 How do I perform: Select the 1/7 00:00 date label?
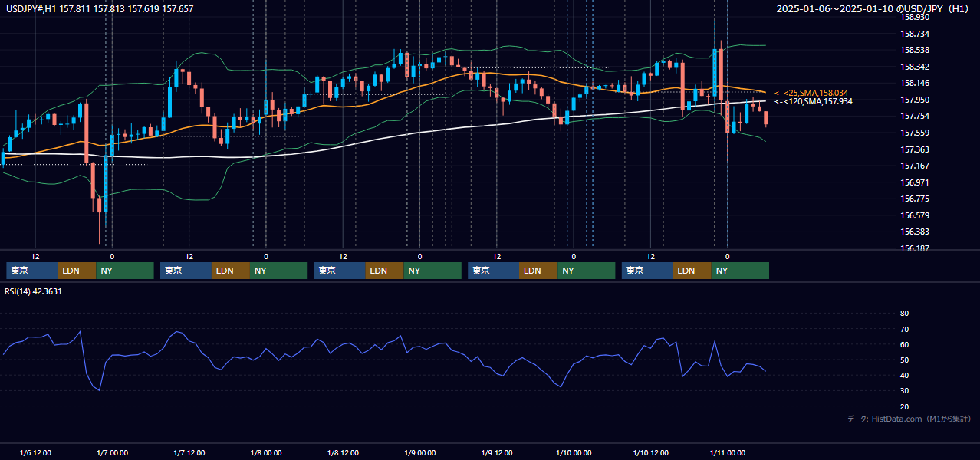coord(112,452)
